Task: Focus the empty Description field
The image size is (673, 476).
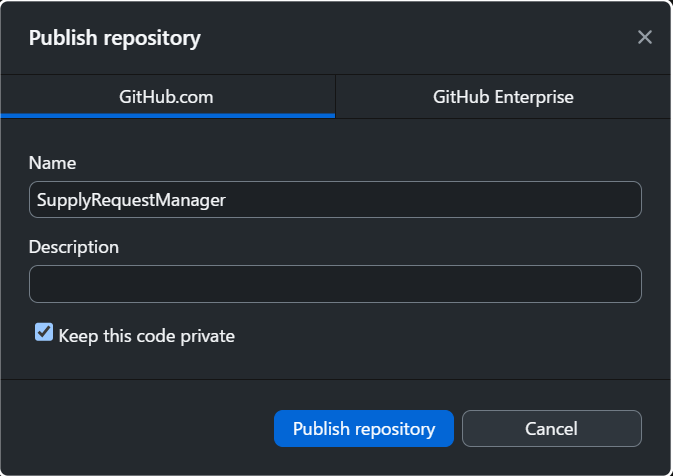Action: [335, 284]
